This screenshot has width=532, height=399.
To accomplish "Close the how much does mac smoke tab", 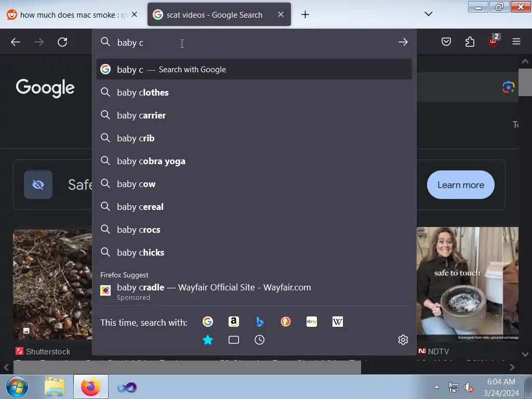I will coord(135,14).
